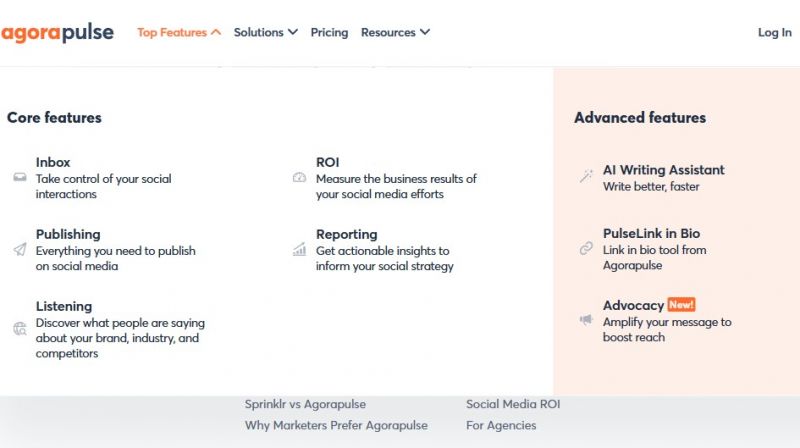800x448 pixels.
Task: Select the Reporting feature title
Action: [346, 234]
